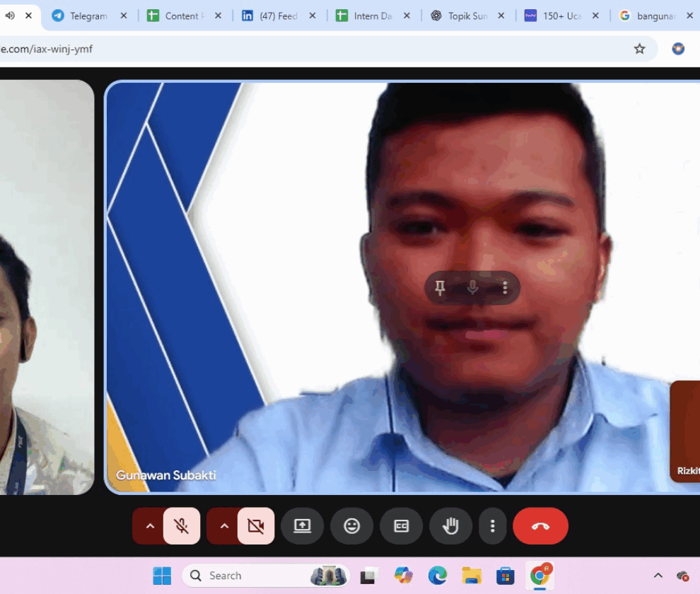The width and height of the screenshot is (700, 594).
Task: Switch to the LinkedIn (47) Feed tab
Action: [278, 16]
